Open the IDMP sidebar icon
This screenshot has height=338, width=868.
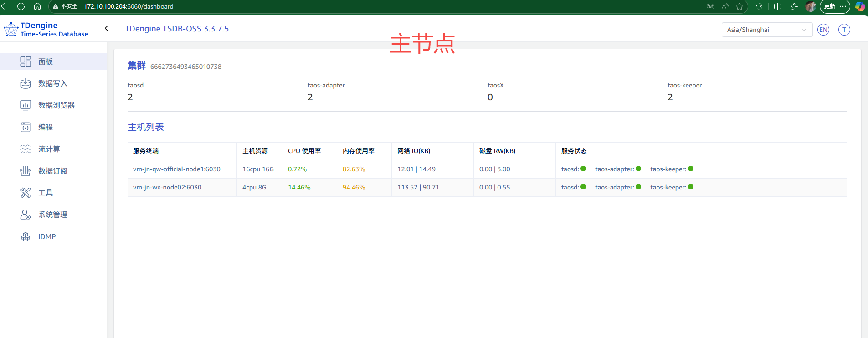coord(26,236)
